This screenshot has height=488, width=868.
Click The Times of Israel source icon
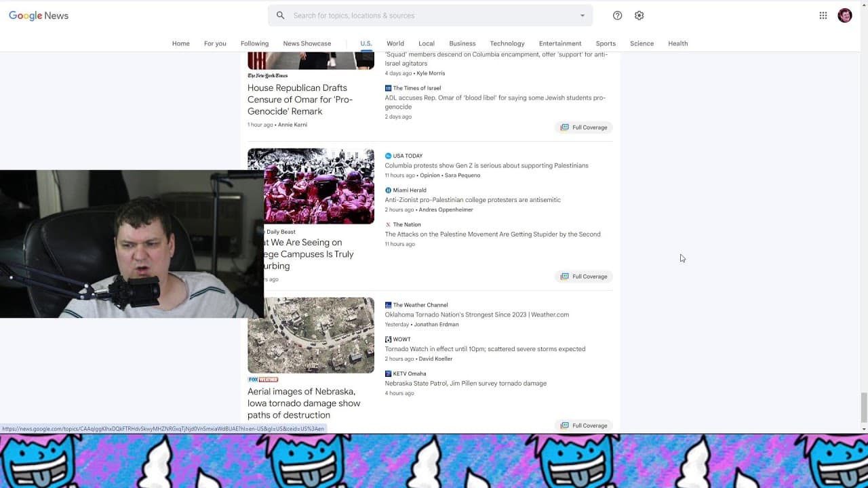click(x=388, y=88)
